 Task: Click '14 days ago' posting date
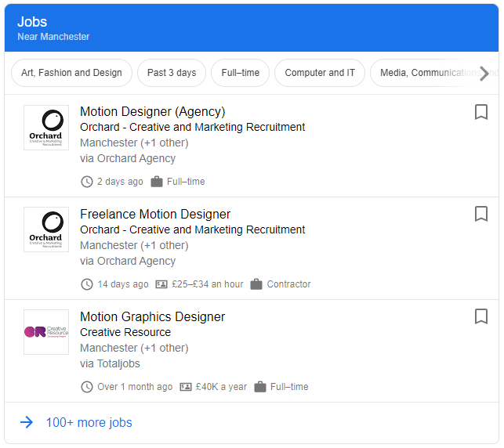point(123,284)
